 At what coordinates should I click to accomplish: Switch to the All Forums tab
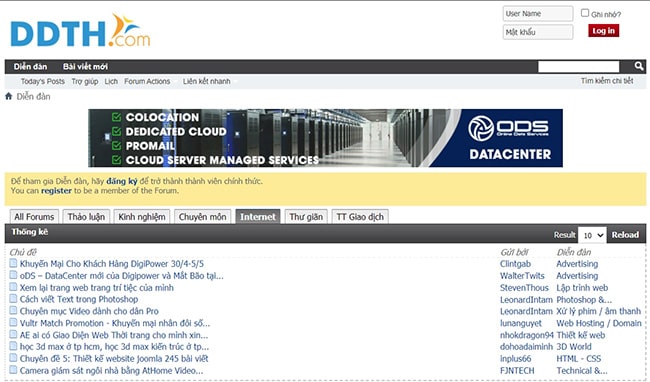coord(34,217)
